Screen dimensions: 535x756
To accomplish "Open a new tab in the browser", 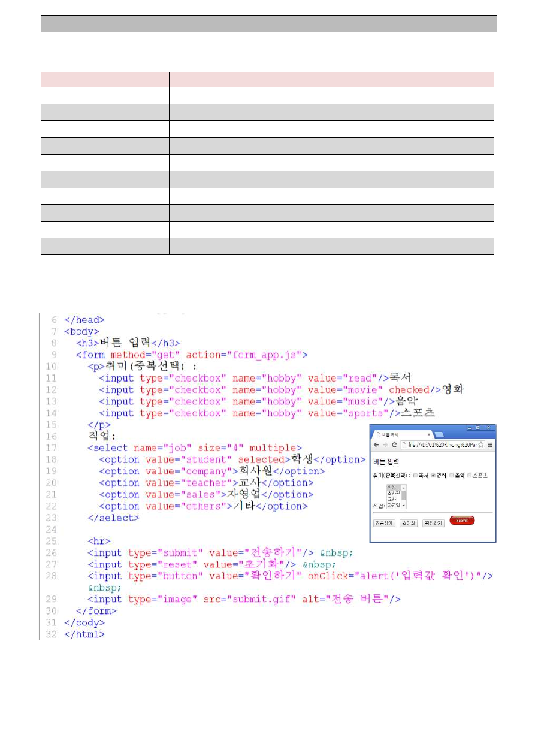I will click(438, 434).
